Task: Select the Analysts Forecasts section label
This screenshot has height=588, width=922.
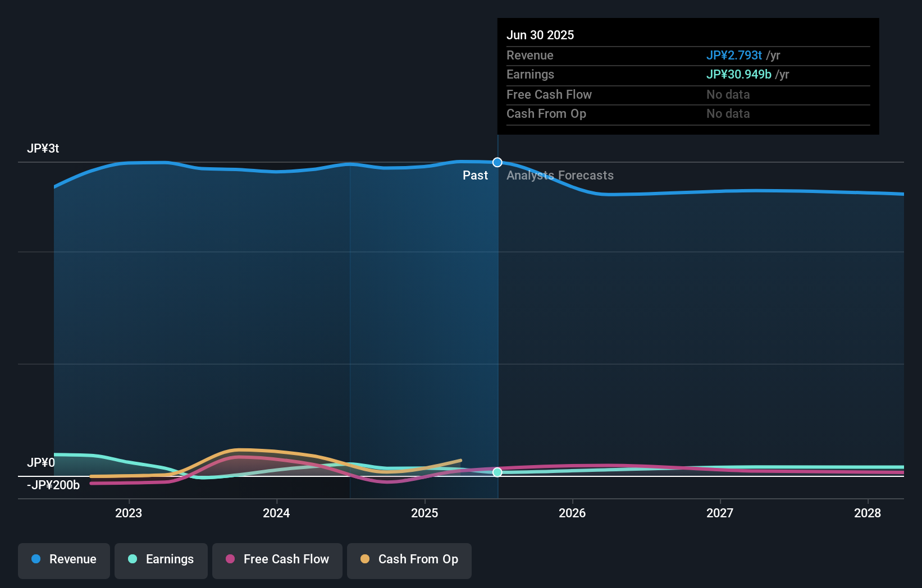Action: (560, 175)
